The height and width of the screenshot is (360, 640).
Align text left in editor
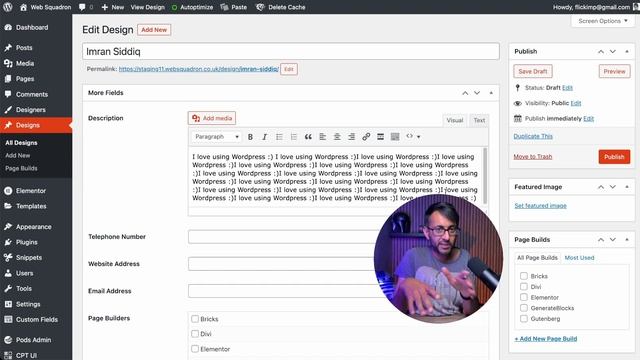(322, 137)
